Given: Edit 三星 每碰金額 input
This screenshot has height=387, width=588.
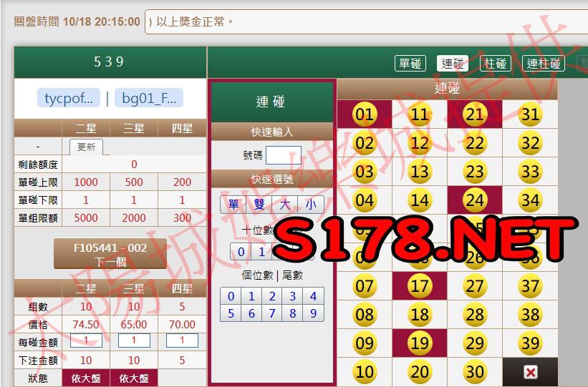Looking at the screenshot, I should click(x=134, y=341).
